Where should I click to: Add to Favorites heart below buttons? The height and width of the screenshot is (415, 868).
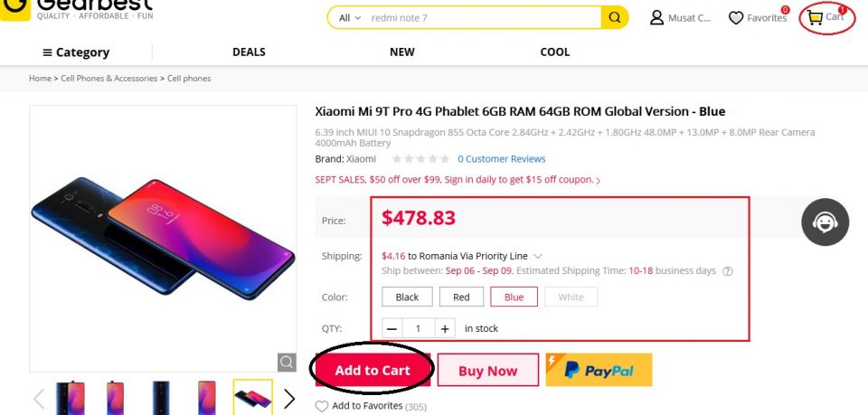tap(322, 407)
